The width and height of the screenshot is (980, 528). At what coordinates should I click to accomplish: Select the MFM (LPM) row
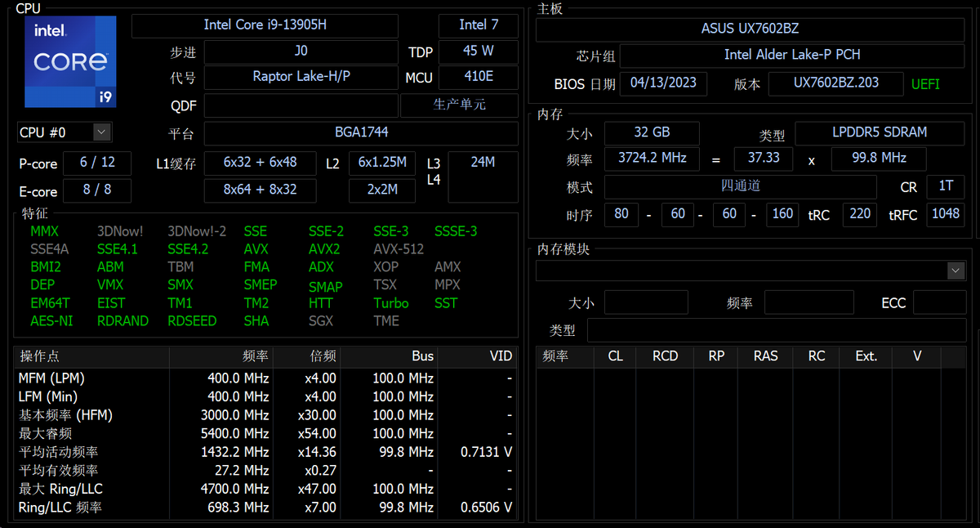pyautogui.click(x=265, y=378)
